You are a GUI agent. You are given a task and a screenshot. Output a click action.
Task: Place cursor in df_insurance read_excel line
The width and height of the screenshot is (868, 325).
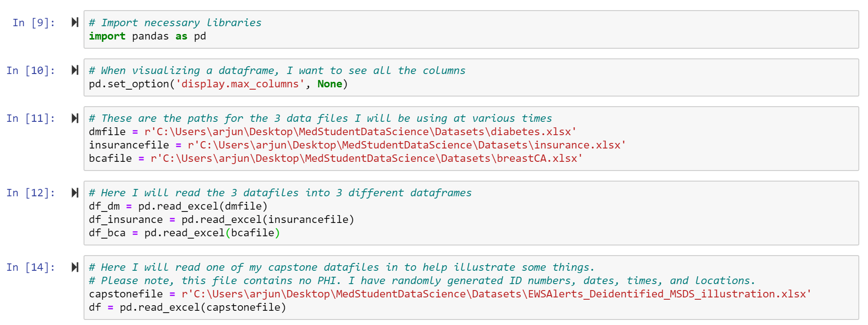221,220
